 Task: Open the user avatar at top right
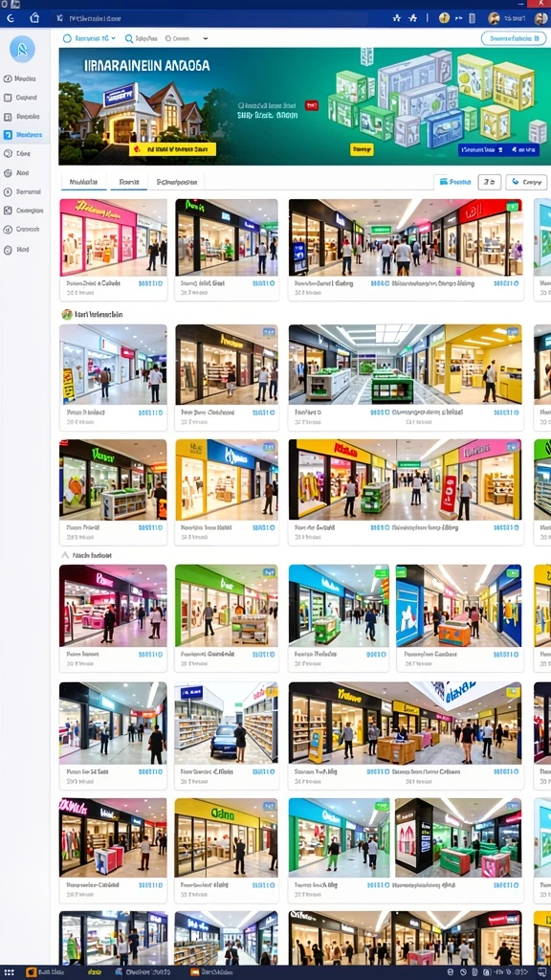pos(540,19)
